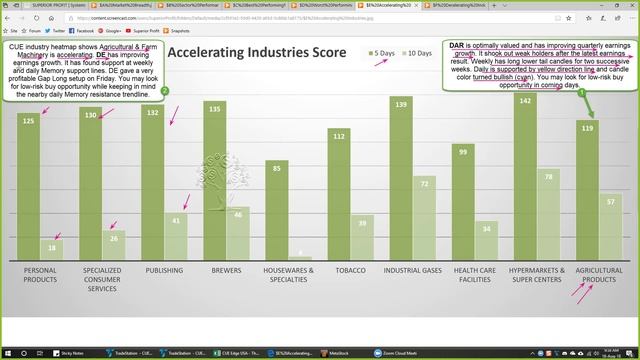Viewport: 640px width, 360px height.
Task: Open the Superior Profit bookmark
Action: (x=143, y=31)
